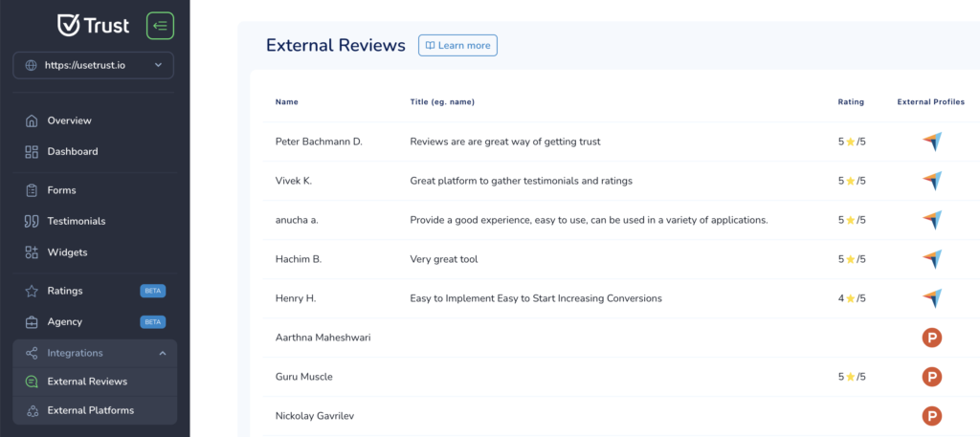Screen dimensions: 980x437
Task: Click the 5/5 rating in Guru Muscle's row
Action: [x=852, y=377]
